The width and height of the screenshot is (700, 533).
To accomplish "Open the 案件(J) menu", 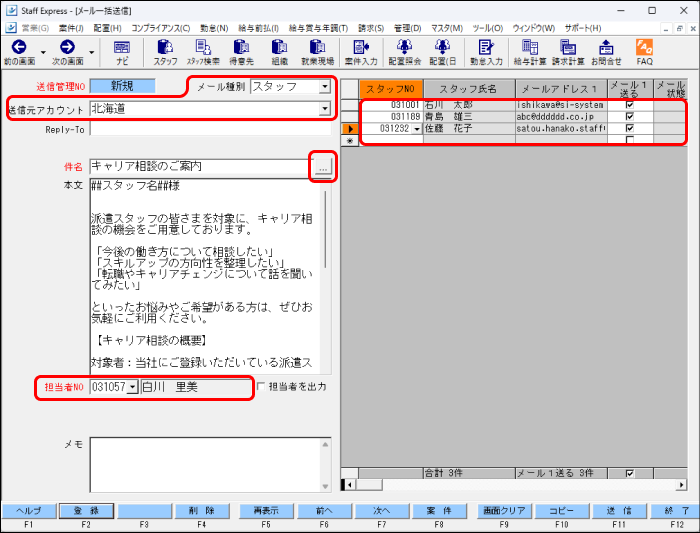I will pyautogui.click(x=71, y=28).
